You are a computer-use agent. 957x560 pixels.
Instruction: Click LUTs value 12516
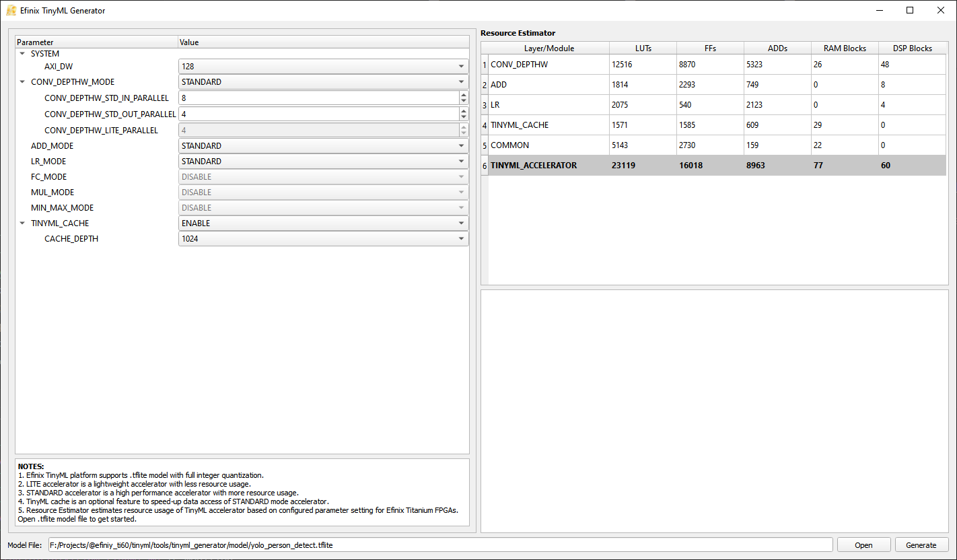click(x=643, y=65)
